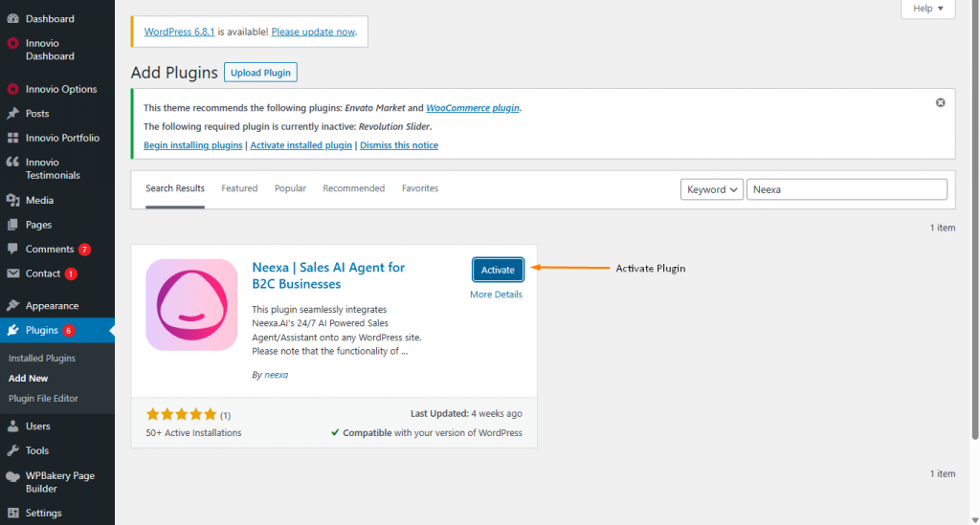This screenshot has width=980, height=525.
Task: Click the plugin search field containing Neexa
Action: 846,189
